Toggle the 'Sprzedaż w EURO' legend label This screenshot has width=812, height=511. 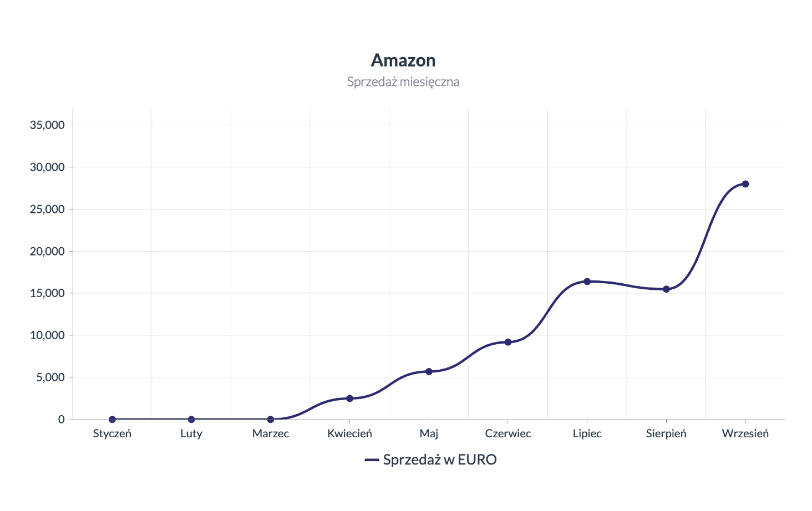pyautogui.click(x=439, y=460)
